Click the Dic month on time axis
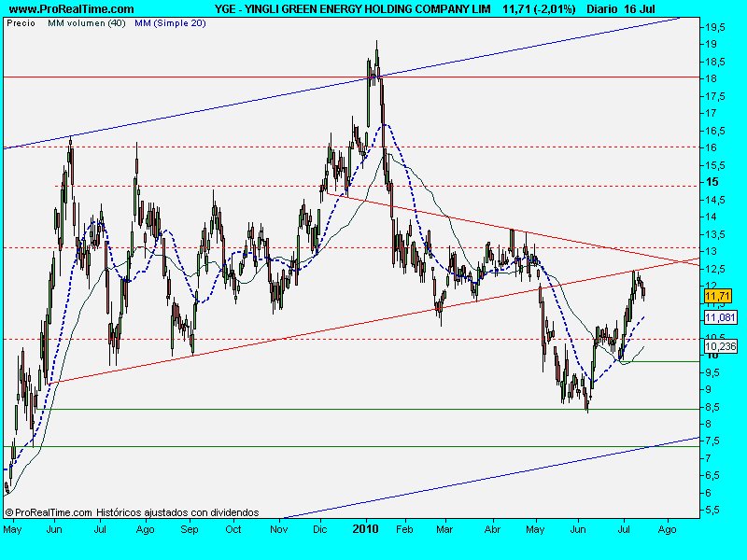Viewport: 747px width, 560px height. 320,529
